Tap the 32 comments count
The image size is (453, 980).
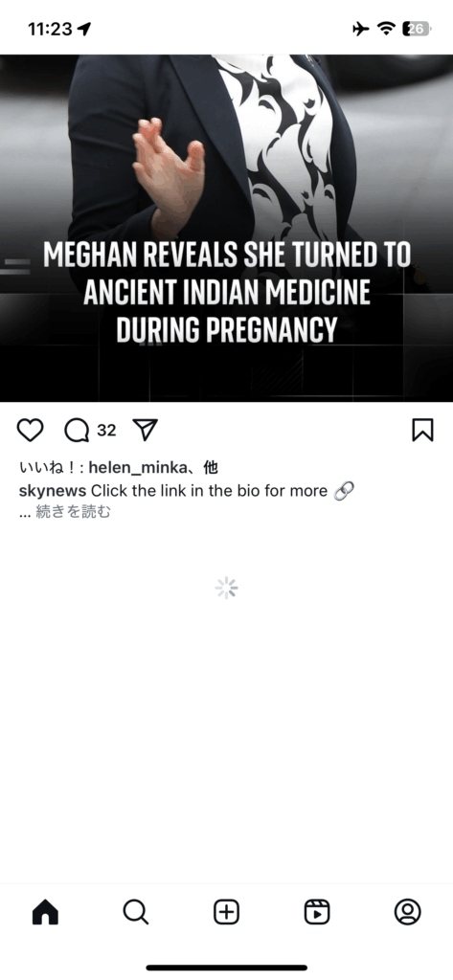[106, 430]
